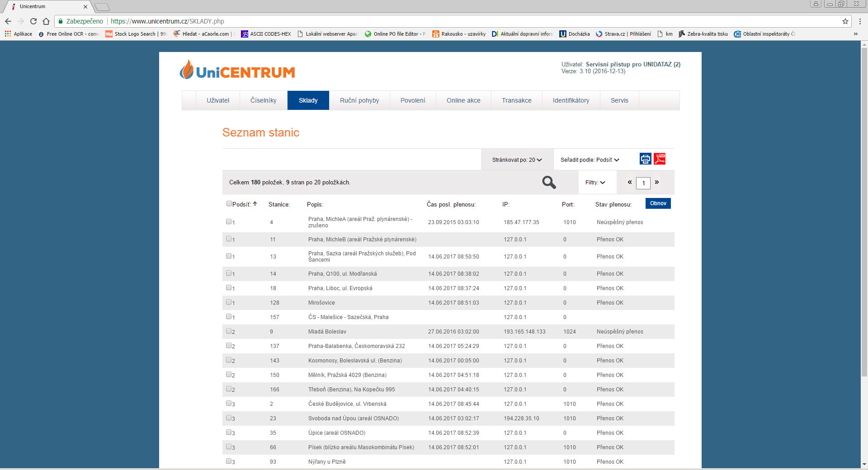Switch to the Transakce tab

tap(516, 100)
